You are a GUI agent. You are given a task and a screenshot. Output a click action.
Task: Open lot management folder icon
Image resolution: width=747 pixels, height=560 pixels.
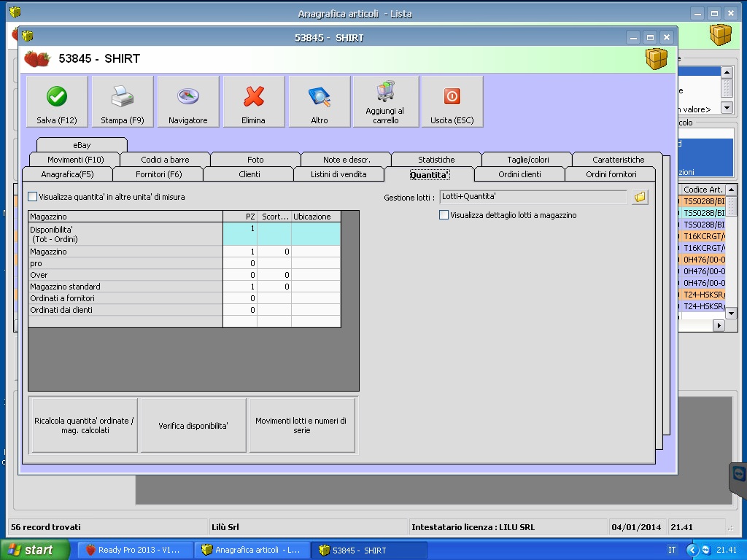pyautogui.click(x=640, y=197)
